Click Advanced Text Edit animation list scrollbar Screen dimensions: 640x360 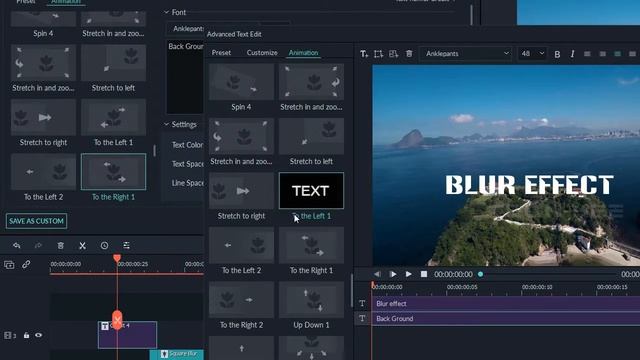click(351, 290)
